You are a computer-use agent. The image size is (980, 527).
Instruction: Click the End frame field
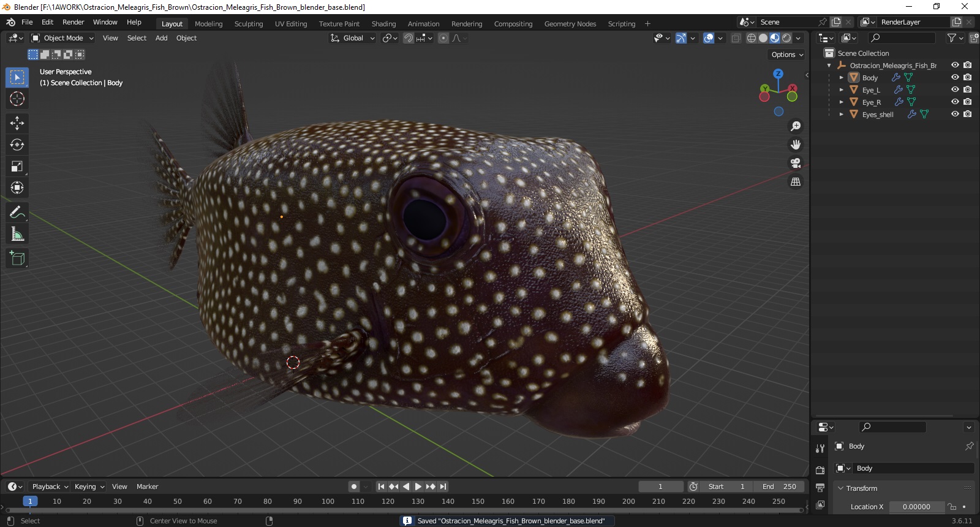(779, 487)
